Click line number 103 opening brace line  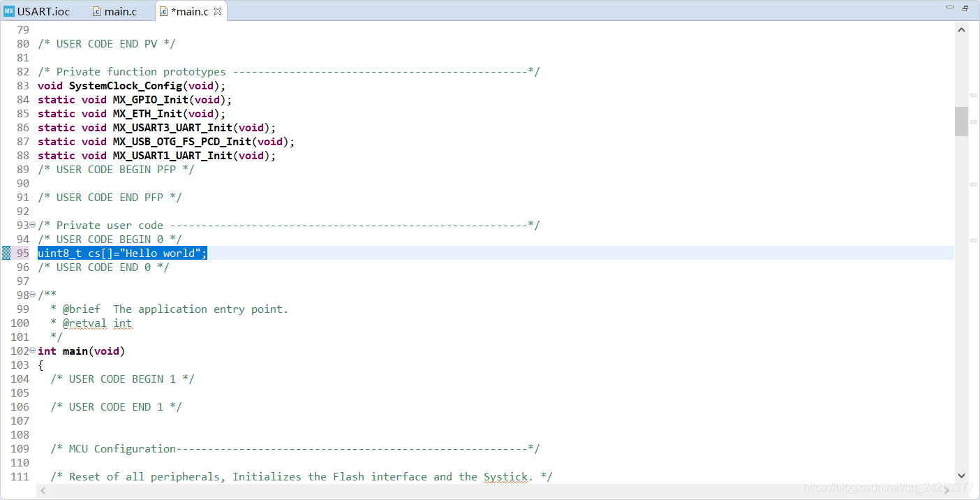(20, 365)
